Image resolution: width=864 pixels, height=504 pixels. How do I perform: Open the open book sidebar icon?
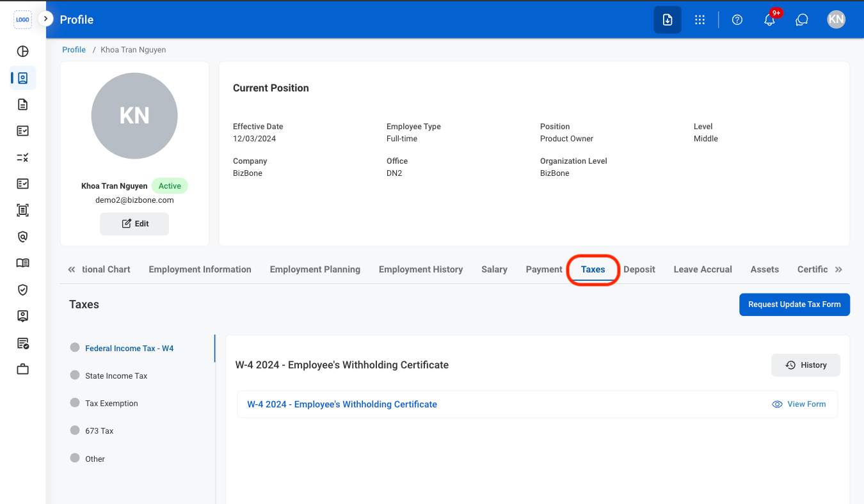tap(22, 263)
